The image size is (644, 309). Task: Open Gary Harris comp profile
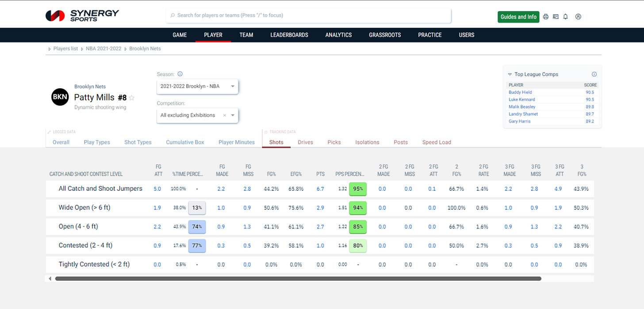520,121
